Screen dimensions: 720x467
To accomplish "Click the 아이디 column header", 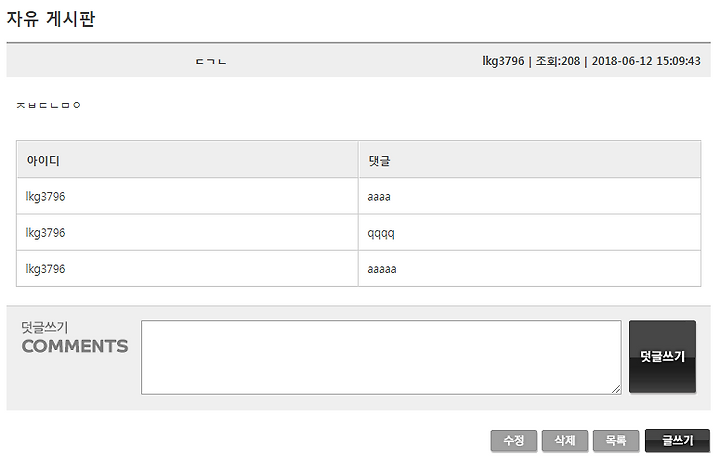I will (43, 161).
